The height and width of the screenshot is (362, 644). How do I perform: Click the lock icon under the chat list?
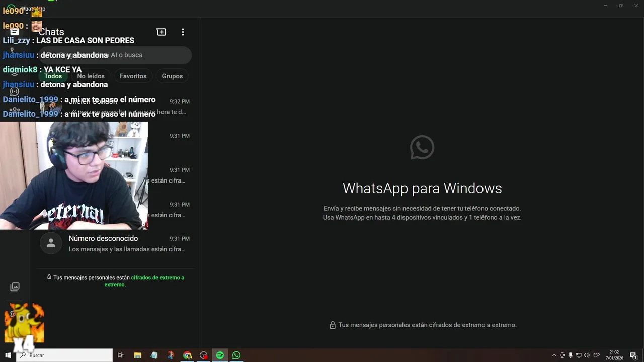coord(49,277)
